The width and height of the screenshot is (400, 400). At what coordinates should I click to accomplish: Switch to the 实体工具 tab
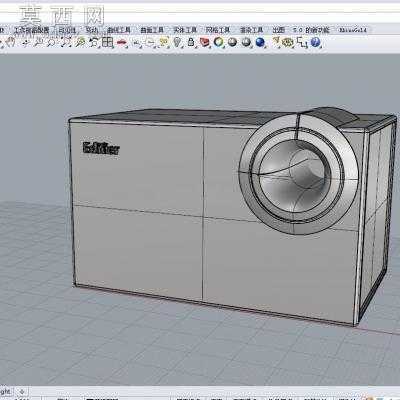pos(185,30)
